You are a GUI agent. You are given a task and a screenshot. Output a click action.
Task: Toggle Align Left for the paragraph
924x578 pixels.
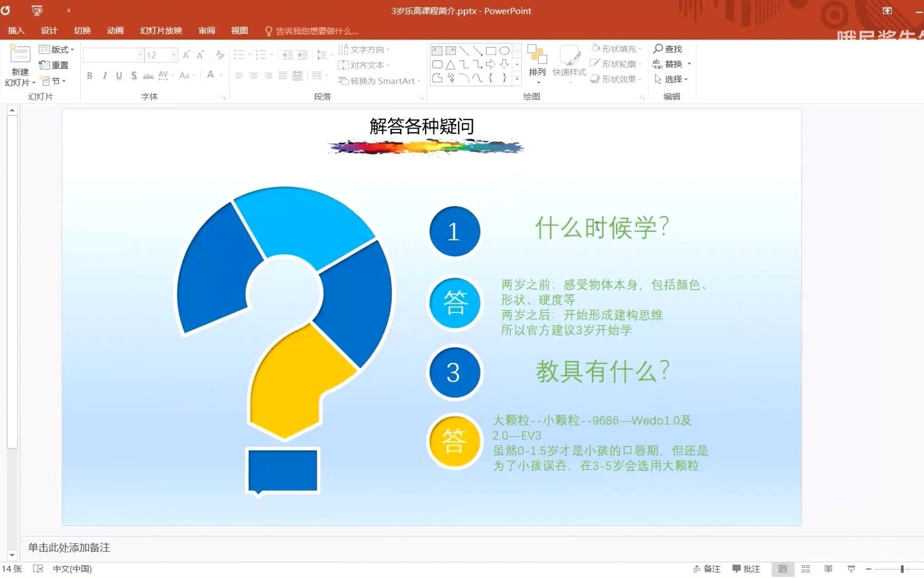click(x=239, y=75)
